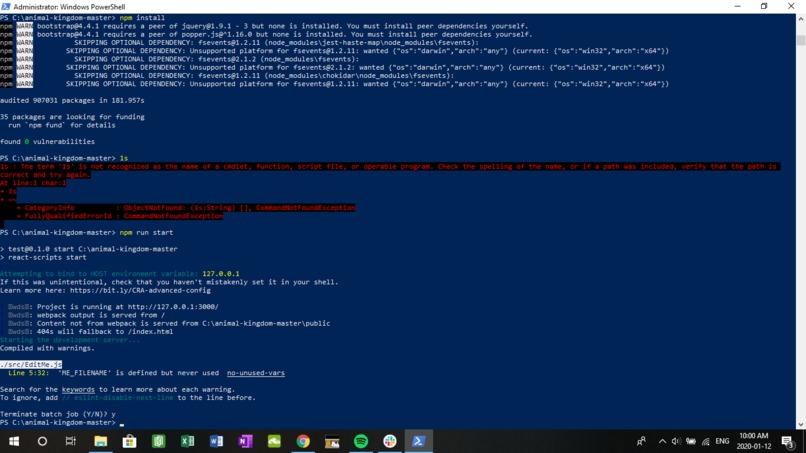The image size is (806, 453).
Task: Switch the ENG input language indicator
Action: click(x=722, y=441)
